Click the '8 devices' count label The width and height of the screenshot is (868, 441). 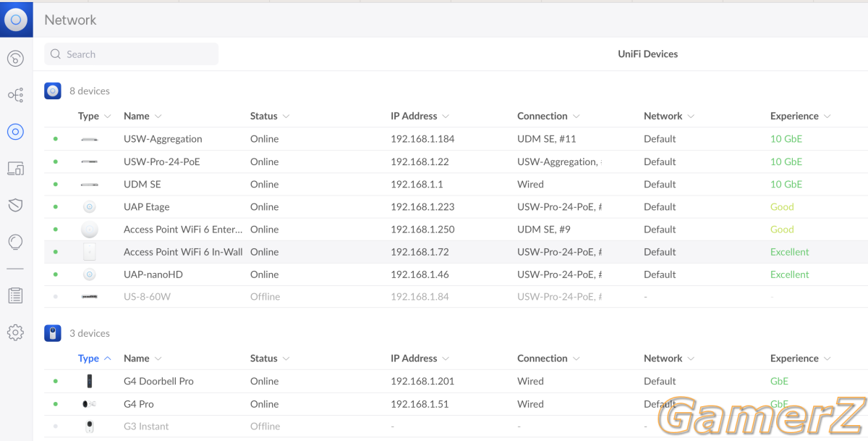(x=90, y=91)
